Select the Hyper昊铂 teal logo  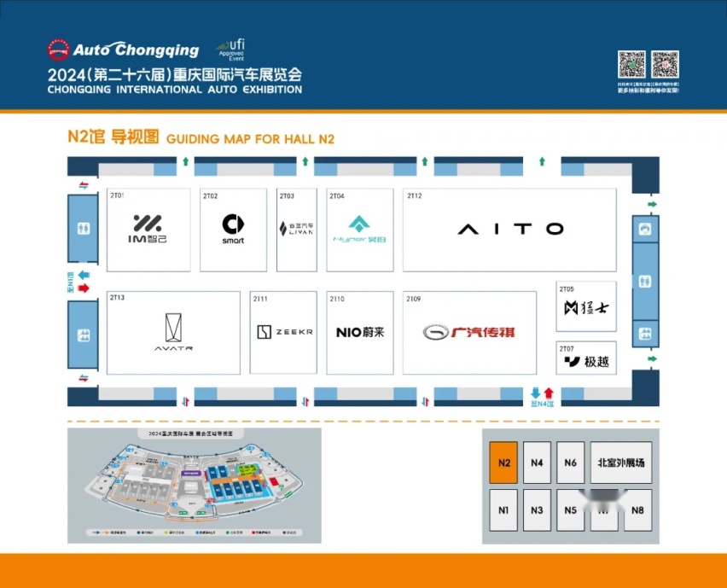point(359,230)
